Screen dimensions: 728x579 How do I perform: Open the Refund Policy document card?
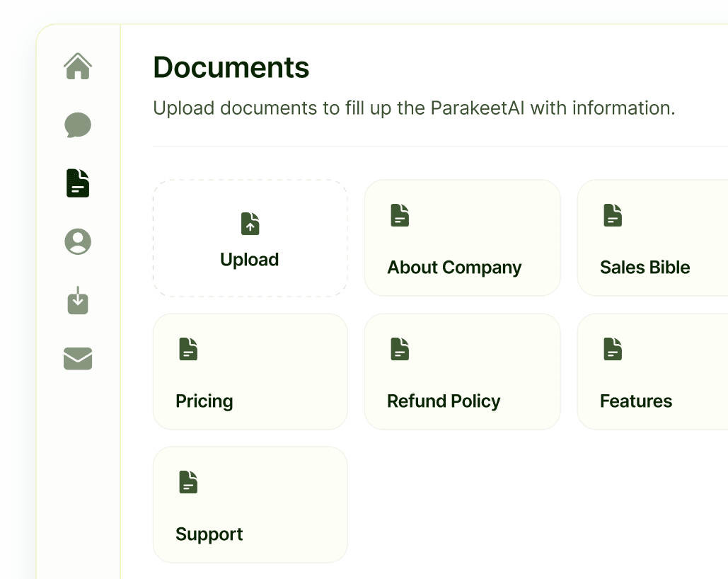click(x=462, y=371)
